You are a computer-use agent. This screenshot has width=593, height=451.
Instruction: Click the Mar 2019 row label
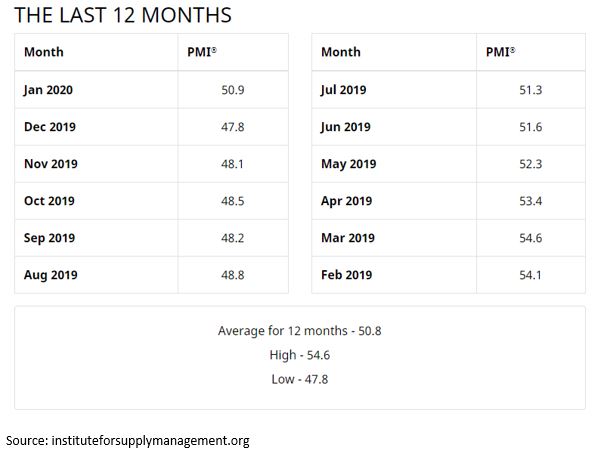(348, 238)
